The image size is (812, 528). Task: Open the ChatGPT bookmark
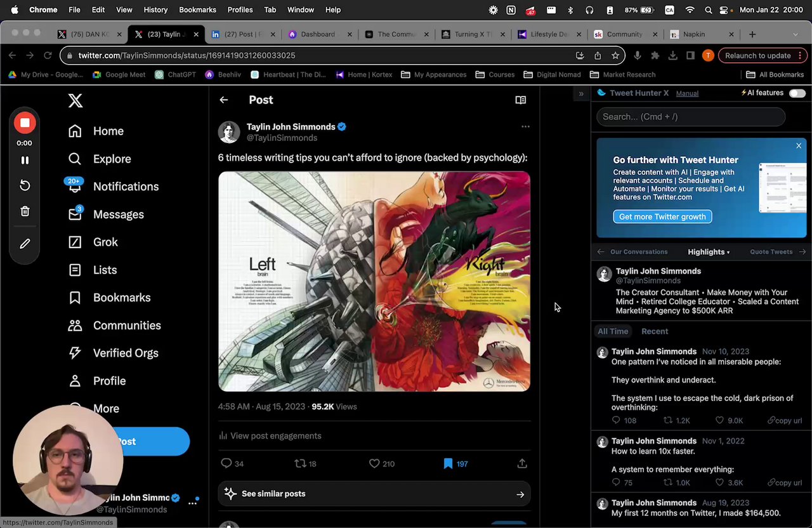coord(175,75)
